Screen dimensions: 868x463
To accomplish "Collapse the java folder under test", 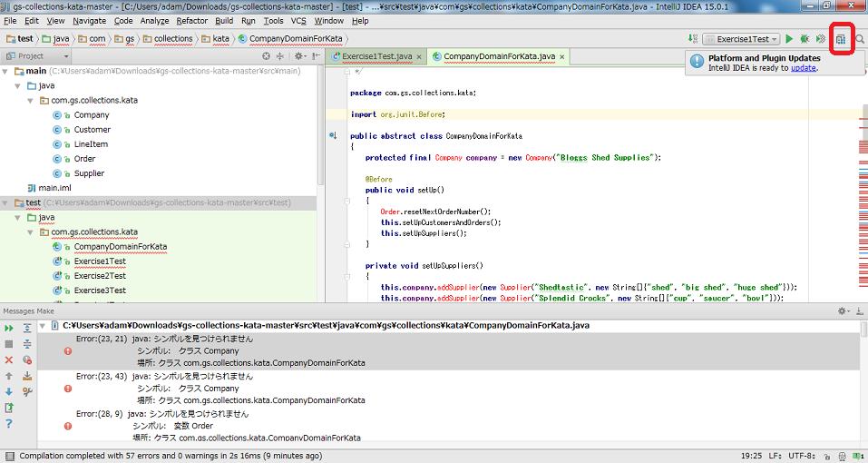I will point(18,218).
